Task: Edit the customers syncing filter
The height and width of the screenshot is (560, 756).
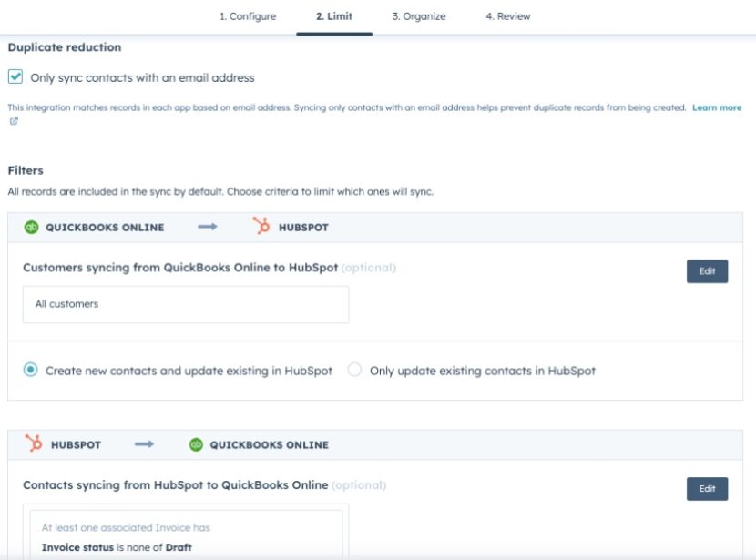Action: click(x=708, y=270)
